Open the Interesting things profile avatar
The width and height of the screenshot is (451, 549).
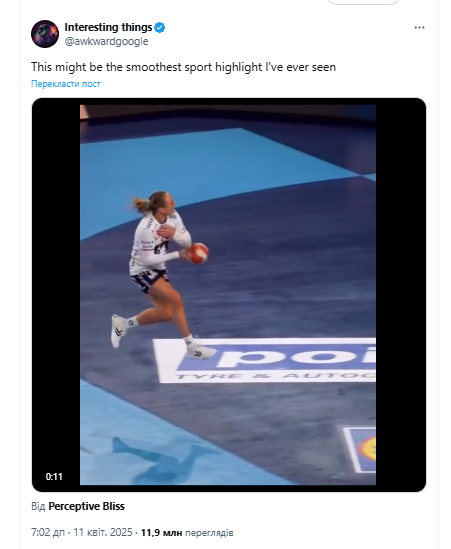45,34
